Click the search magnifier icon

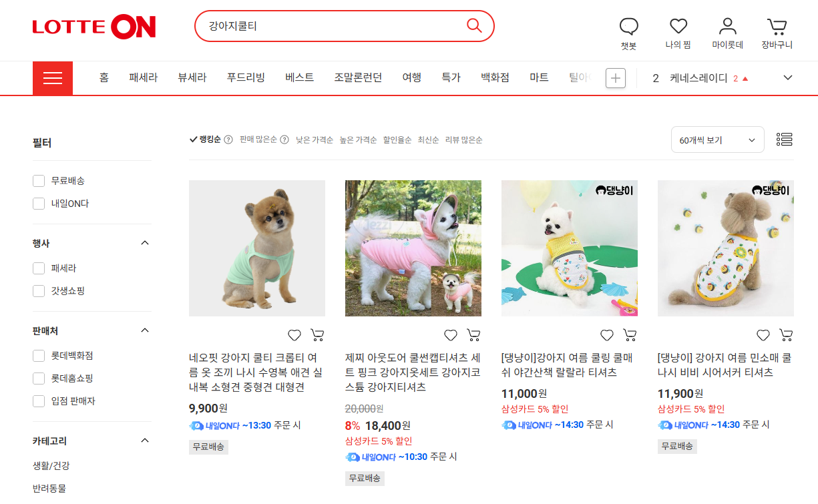[x=474, y=25]
